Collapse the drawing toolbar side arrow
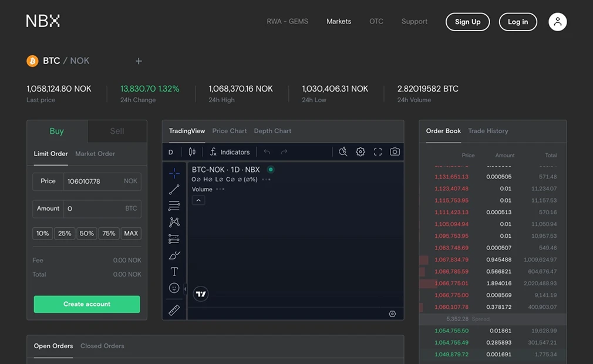 [x=185, y=289]
